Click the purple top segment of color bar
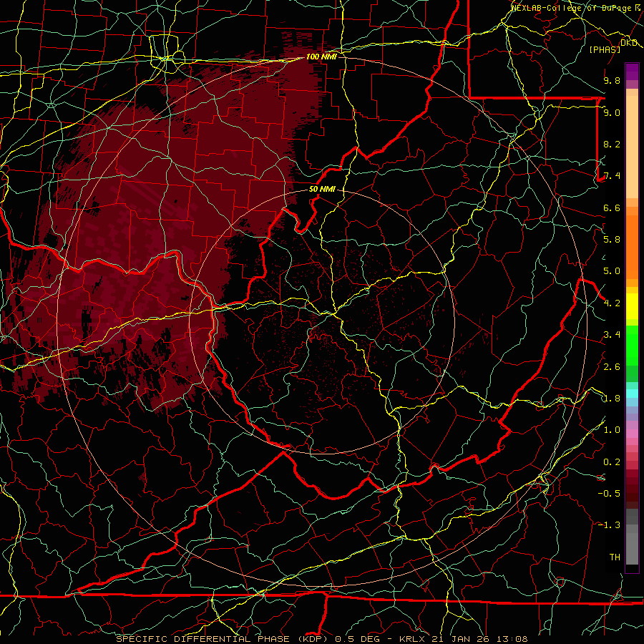This screenshot has height=644, width=644. click(632, 72)
